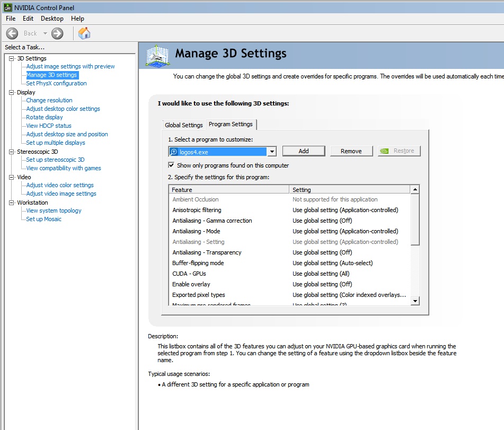Collapse the Video tree node
This screenshot has height=430, width=504.
(12, 177)
